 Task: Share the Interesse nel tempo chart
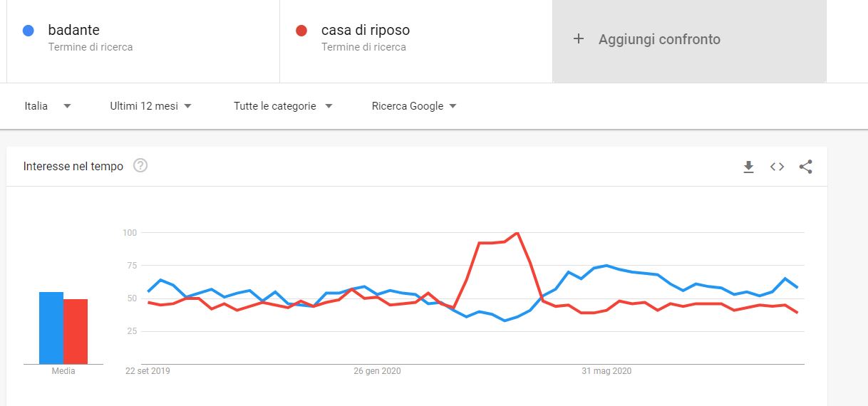tap(806, 167)
